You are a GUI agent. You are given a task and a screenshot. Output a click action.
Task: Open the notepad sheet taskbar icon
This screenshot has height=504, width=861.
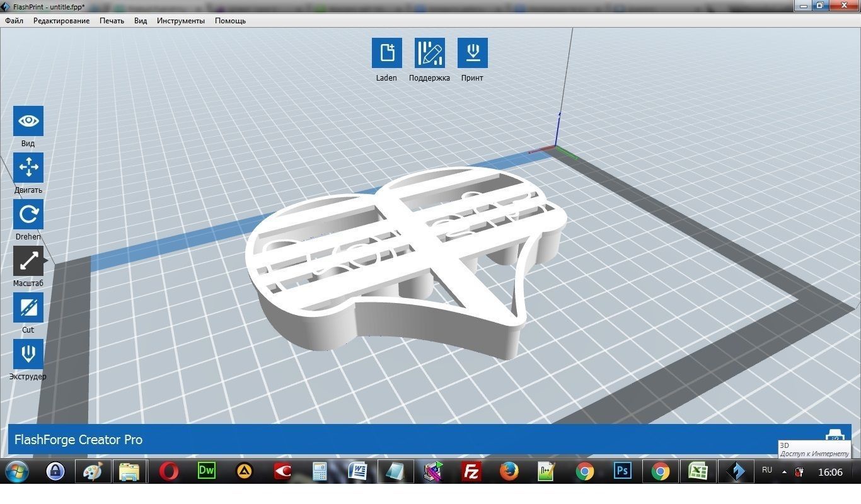point(395,471)
